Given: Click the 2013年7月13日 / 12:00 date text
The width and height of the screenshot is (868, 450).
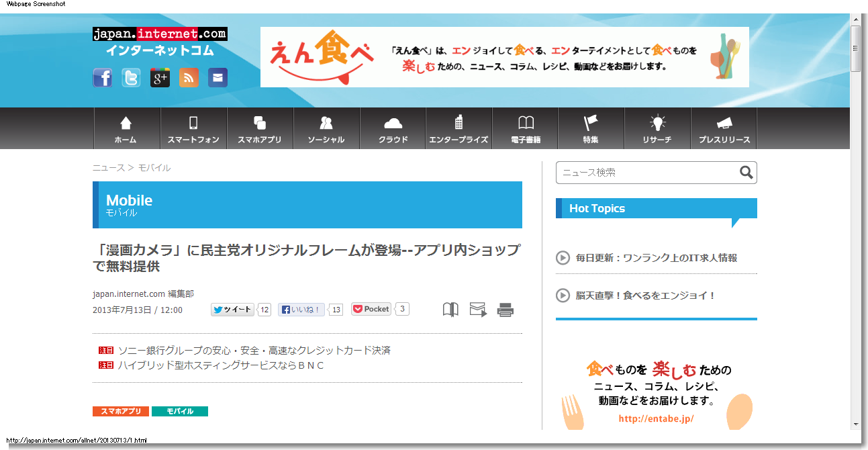Looking at the screenshot, I should (x=138, y=310).
